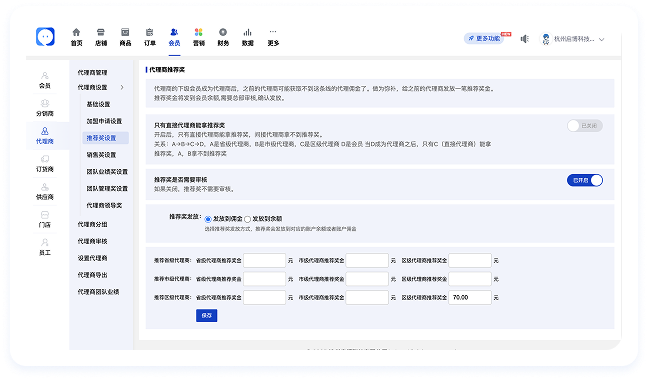Focus 市级代理商推荐奖金 field in 推荐区级代理商 row
648x380 pixels.
click(367, 297)
